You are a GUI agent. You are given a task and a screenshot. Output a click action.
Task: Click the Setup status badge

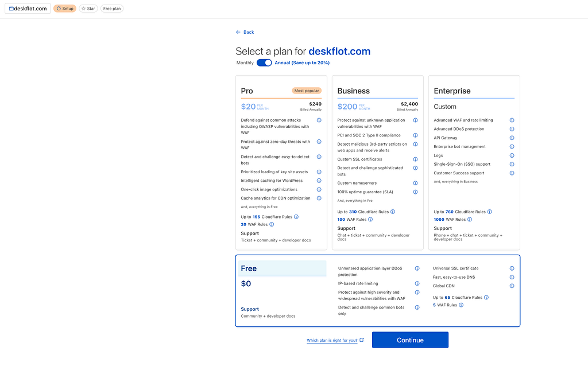coord(65,9)
